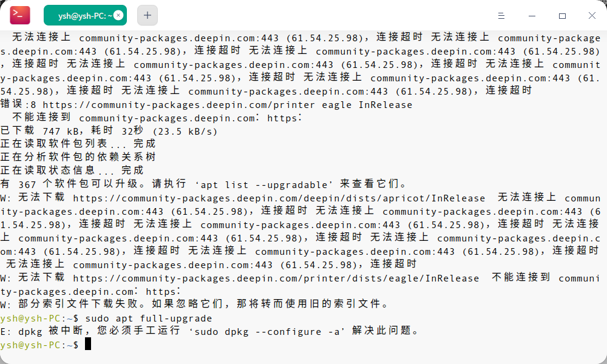Click the 'sudo apt full-upgrade' command text
Screen dimensions: 607x364
149,318
